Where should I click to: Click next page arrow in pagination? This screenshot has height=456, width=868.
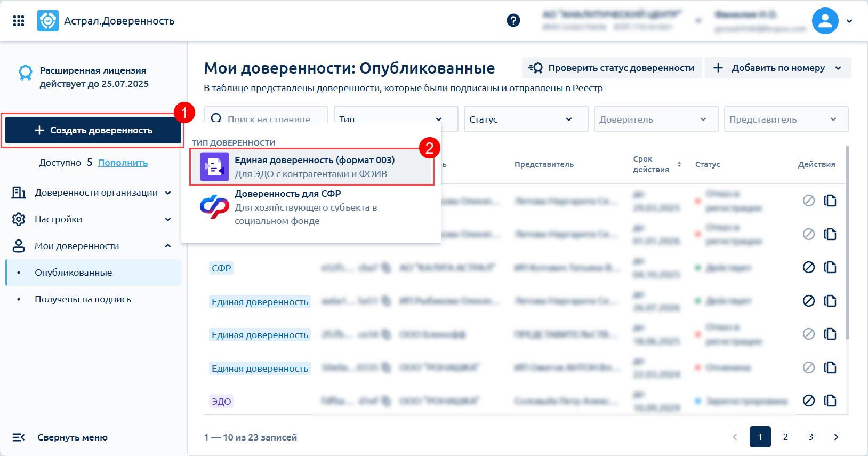(x=836, y=437)
